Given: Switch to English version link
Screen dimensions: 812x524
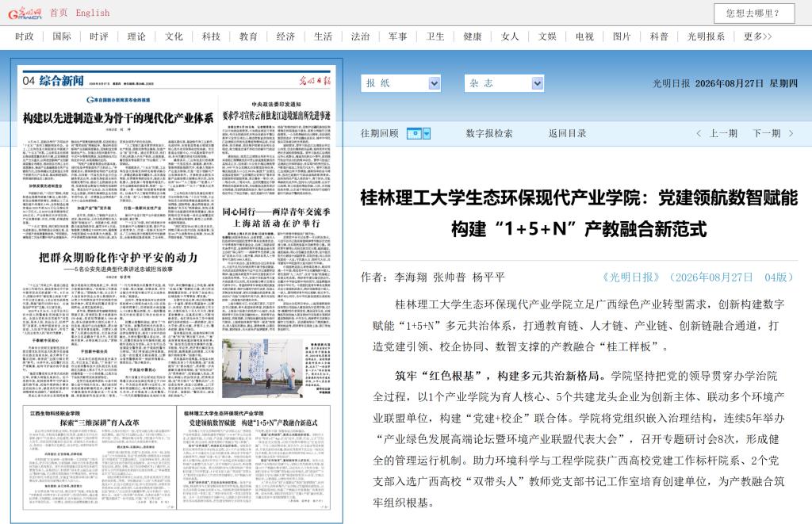Looking at the screenshot, I should [x=93, y=13].
